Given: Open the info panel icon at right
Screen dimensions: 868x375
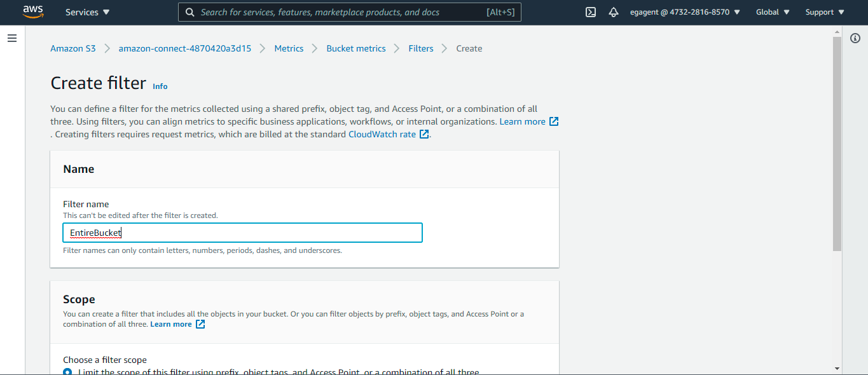Looking at the screenshot, I should tap(855, 38).
